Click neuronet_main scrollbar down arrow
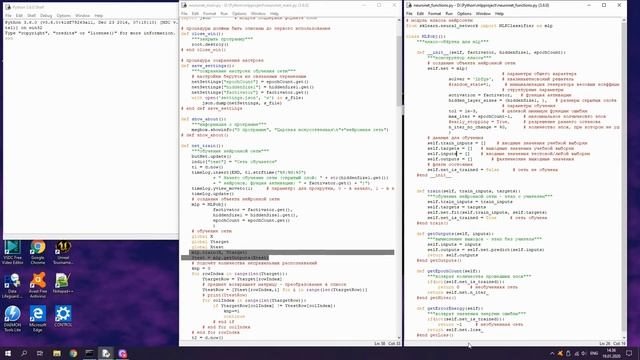Viewport: 640px width, 360px height. [x=399, y=338]
